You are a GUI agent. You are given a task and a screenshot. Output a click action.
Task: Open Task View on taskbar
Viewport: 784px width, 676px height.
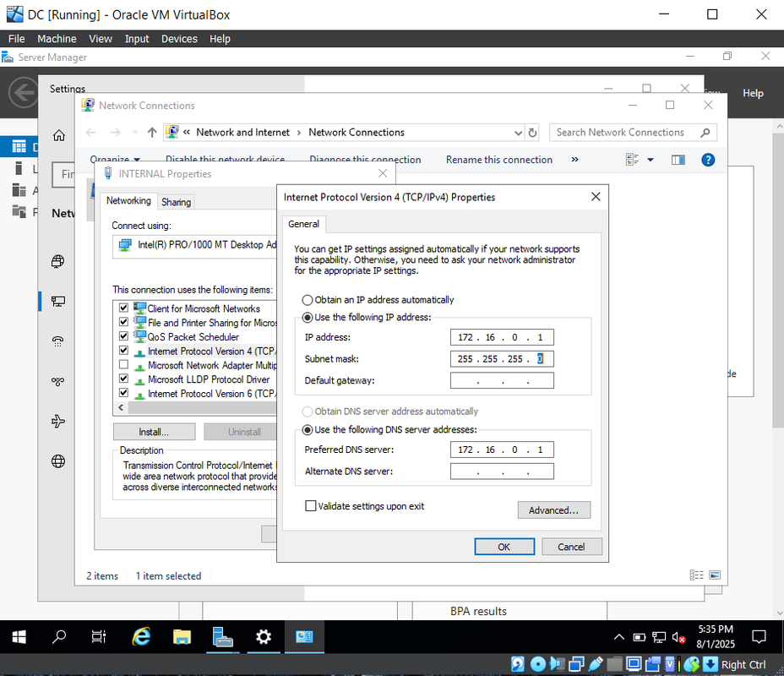click(99, 636)
